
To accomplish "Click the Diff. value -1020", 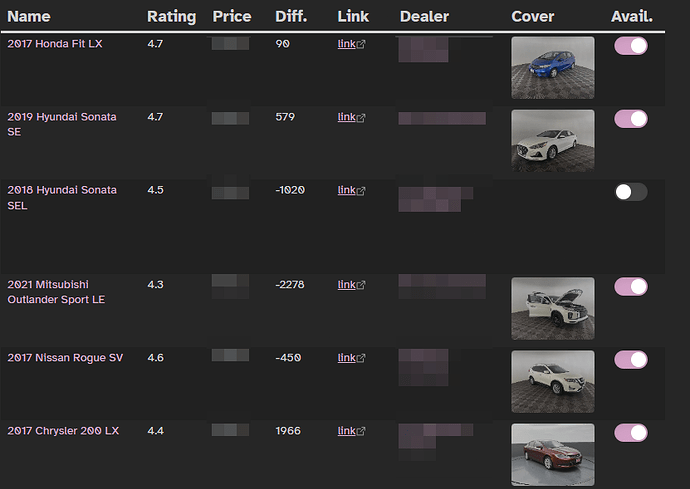I will tap(290, 190).
